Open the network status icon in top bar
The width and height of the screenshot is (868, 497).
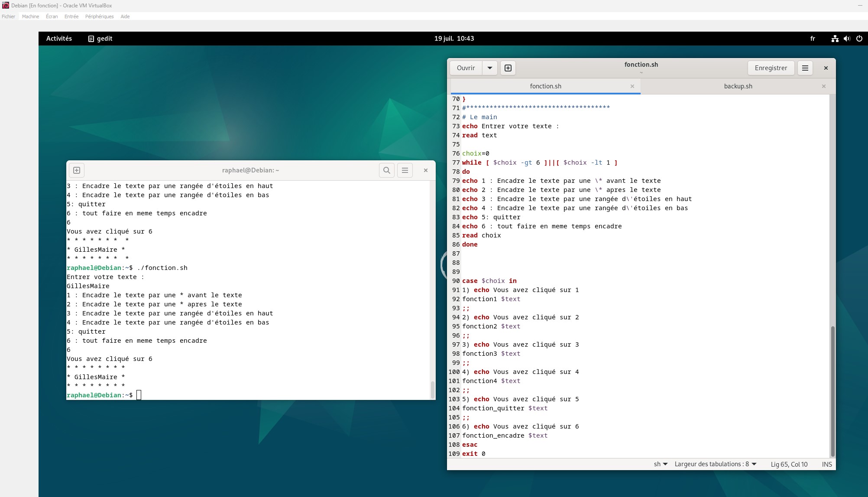[x=835, y=39]
